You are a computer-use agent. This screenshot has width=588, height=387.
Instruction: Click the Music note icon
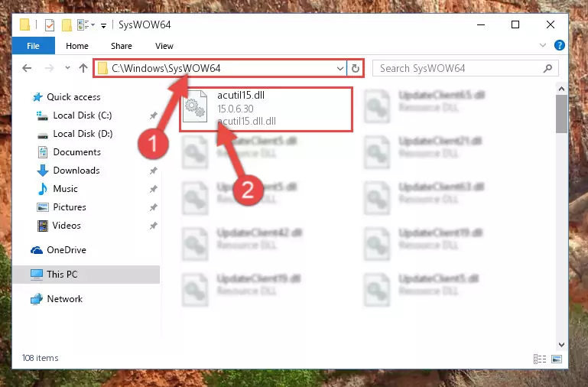pyautogui.click(x=43, y=189)
